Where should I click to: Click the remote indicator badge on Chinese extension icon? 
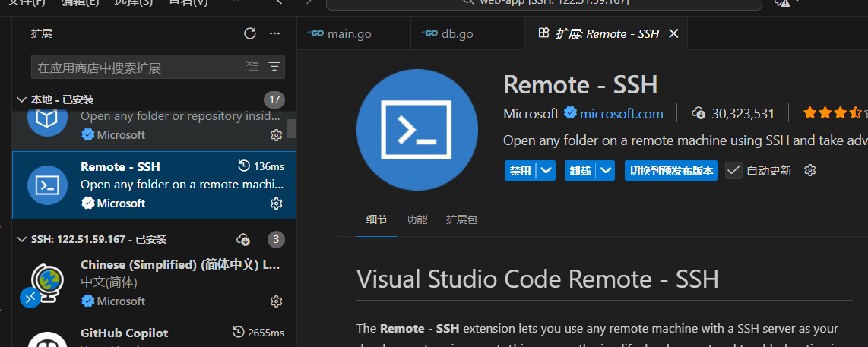30,298
